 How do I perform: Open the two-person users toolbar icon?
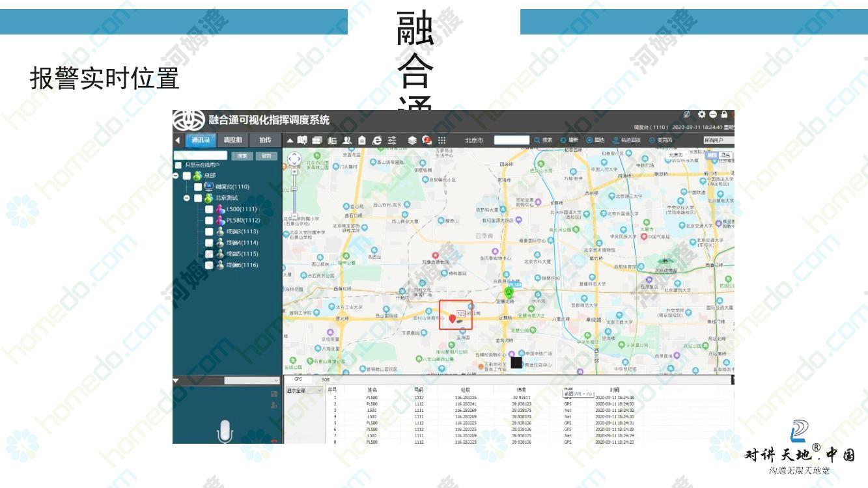[347, 140]
